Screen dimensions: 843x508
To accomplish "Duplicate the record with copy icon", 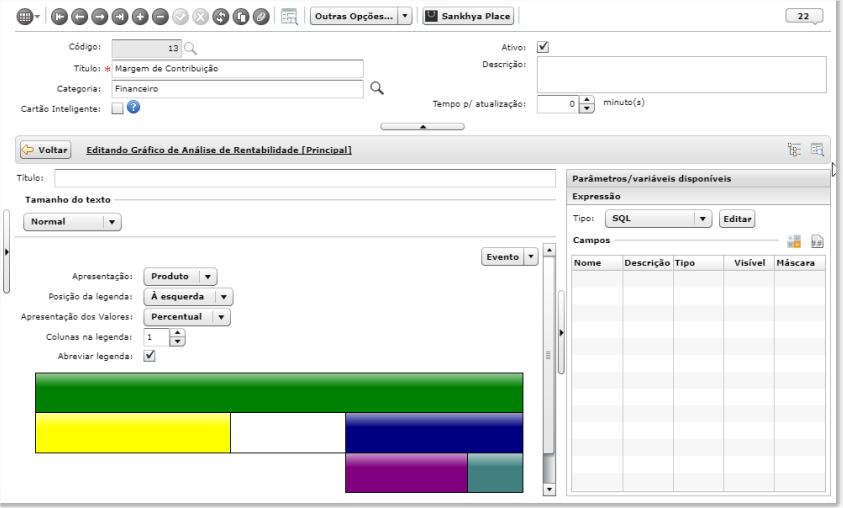I will pos(241,17).
